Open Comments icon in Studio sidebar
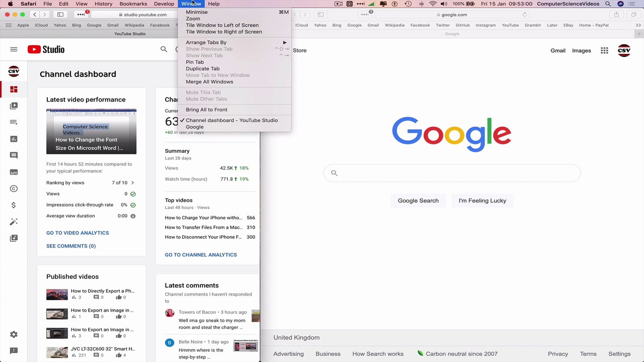 (14, 155)
